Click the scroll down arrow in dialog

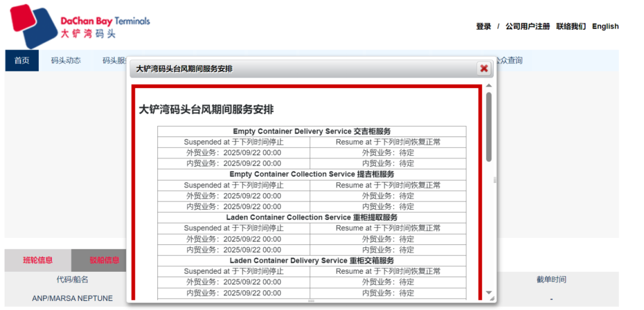489,293
